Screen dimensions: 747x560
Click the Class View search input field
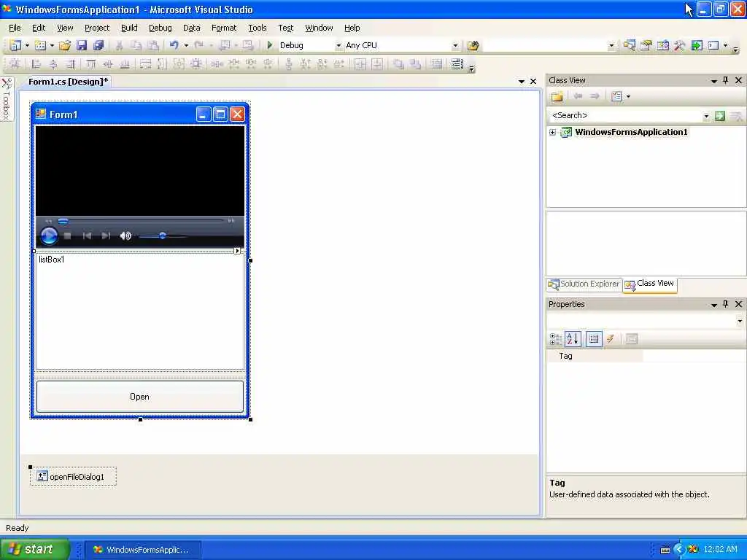coord(624,116)
